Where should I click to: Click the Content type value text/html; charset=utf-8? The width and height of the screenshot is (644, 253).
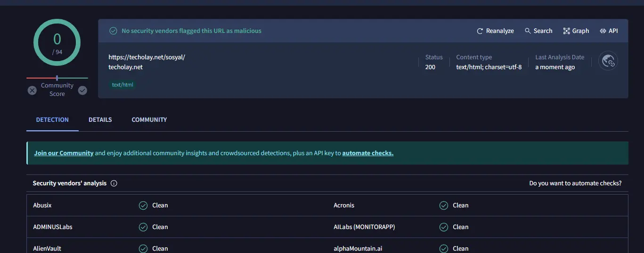489,67
